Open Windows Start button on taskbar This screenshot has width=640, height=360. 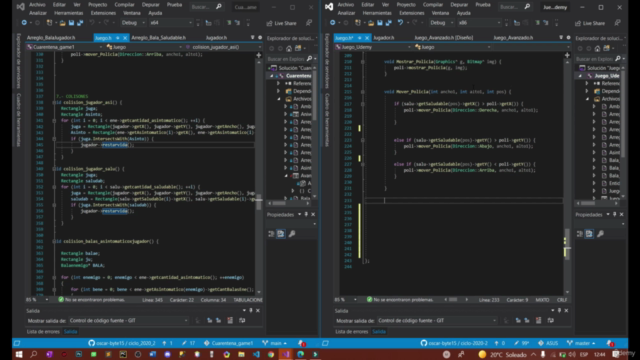click(x=19, y=354)
